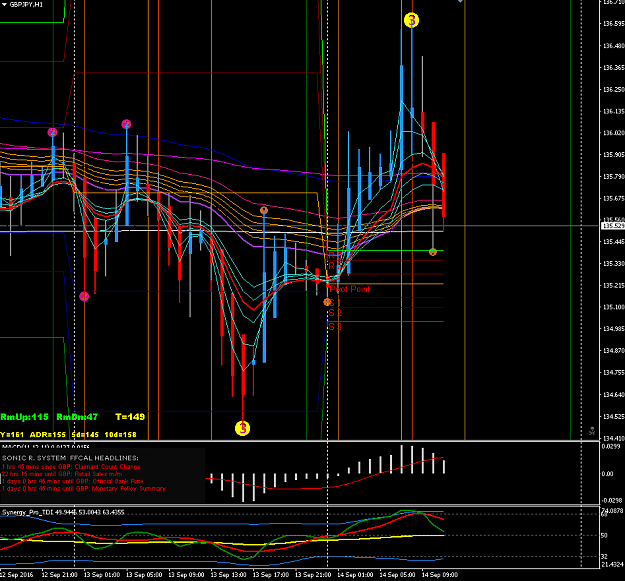Click the 5d=145 value
This screenshot has height=581, width=625.
point(85,434)
